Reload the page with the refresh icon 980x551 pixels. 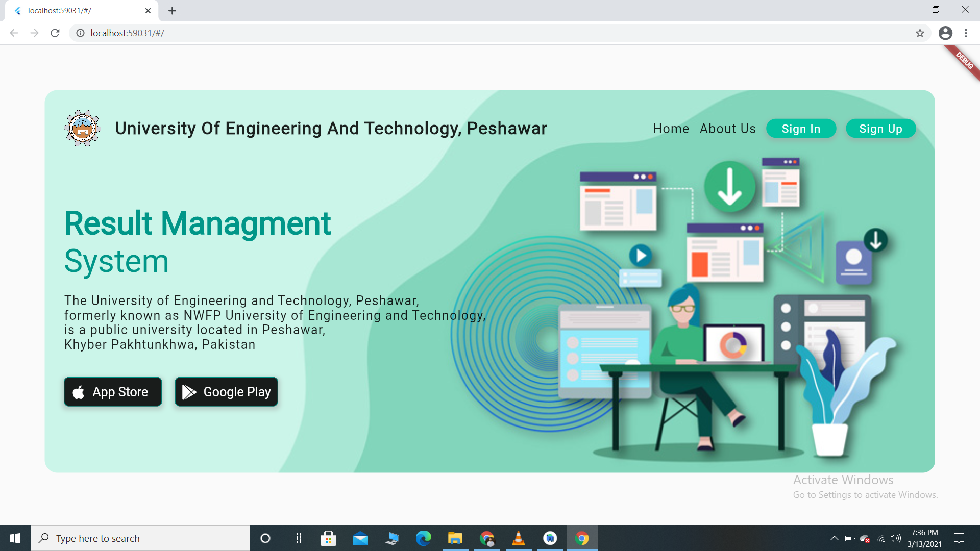(55, 33)
